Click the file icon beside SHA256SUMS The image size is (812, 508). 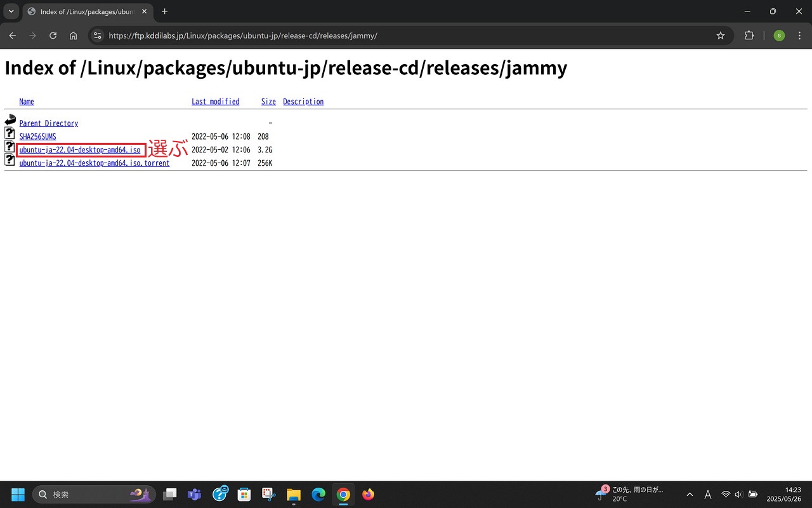[10, 133]
